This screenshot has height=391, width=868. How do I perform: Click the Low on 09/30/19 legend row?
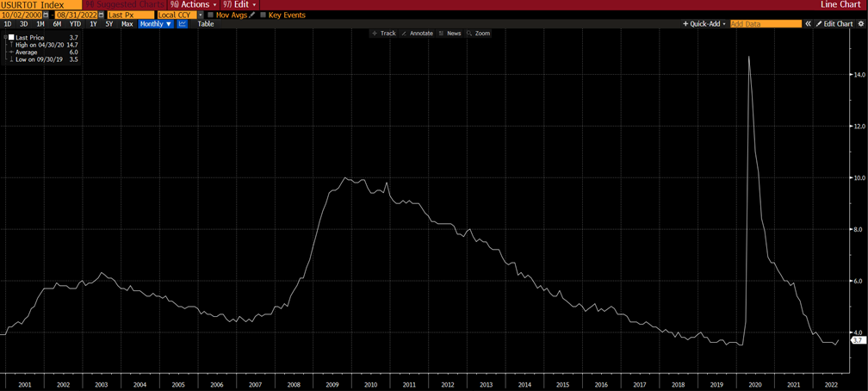(46, 59)
